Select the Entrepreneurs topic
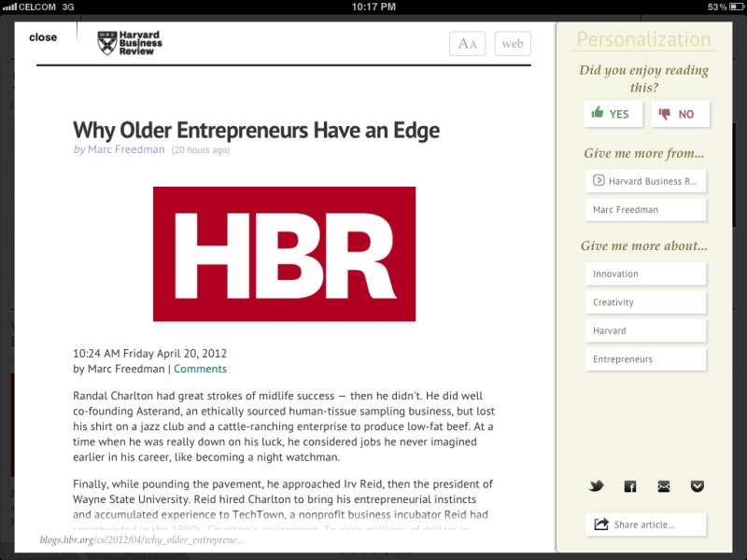Image resolution: width=747 pixels, height=560 pixels. coord(646,359)
